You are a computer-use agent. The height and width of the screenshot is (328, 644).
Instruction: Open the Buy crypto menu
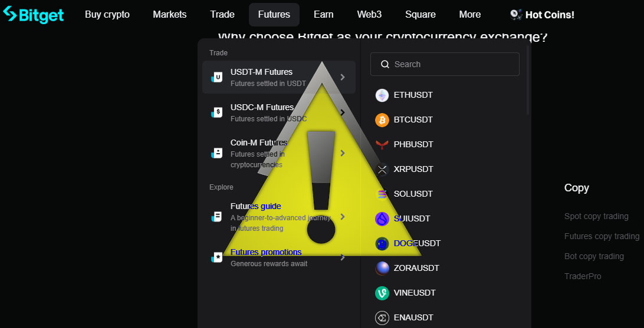coord(107,15)
